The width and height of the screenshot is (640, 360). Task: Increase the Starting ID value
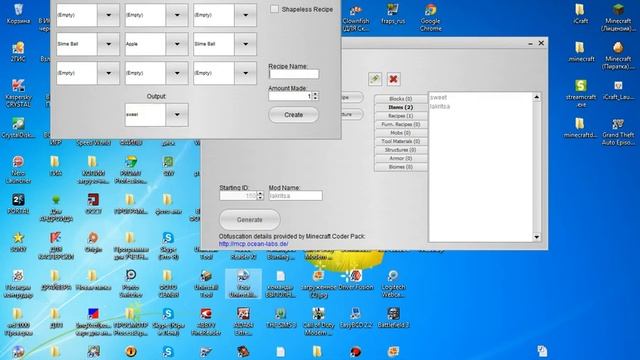coord(260,193)
